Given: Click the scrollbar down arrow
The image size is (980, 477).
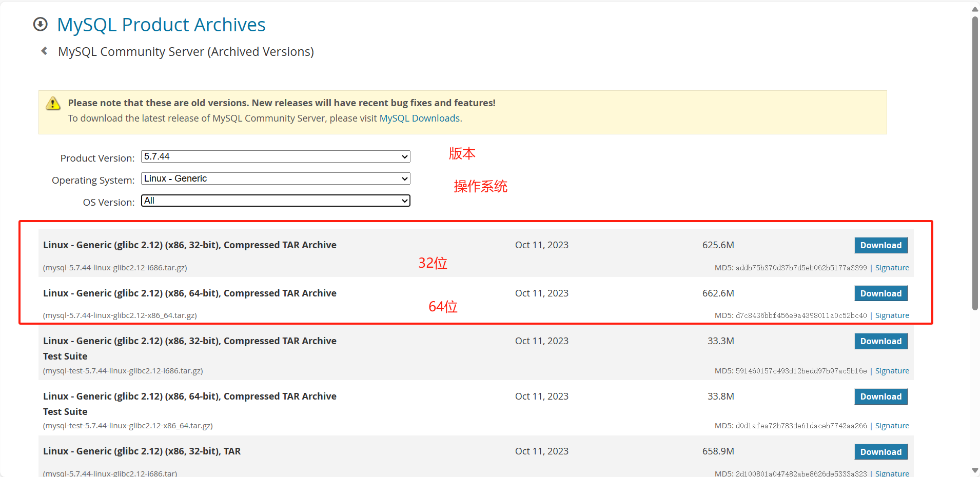Looking at the screenshot, I should tap(975, 470).
